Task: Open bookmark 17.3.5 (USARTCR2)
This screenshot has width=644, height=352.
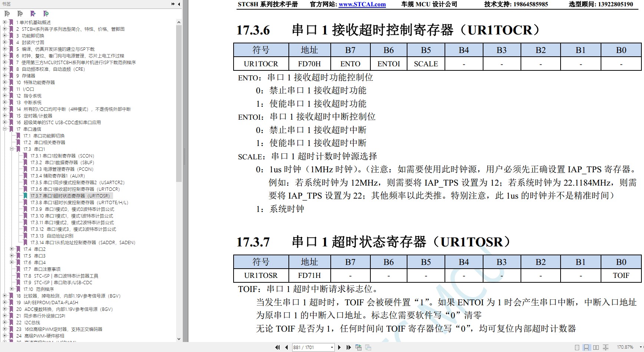Action: (77, 183)
